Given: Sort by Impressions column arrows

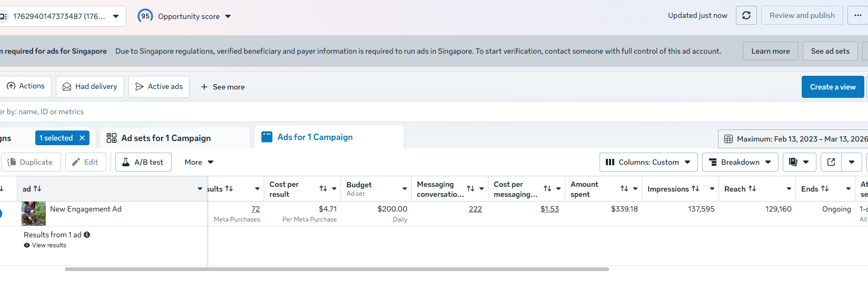Looking at the screenshot, I should [695, 188].
